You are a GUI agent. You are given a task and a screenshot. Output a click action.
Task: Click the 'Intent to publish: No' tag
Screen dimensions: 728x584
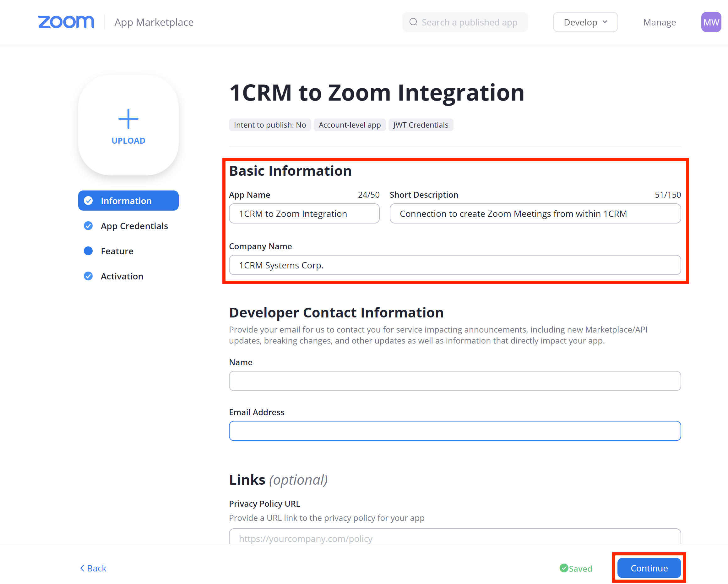point(270,125)
